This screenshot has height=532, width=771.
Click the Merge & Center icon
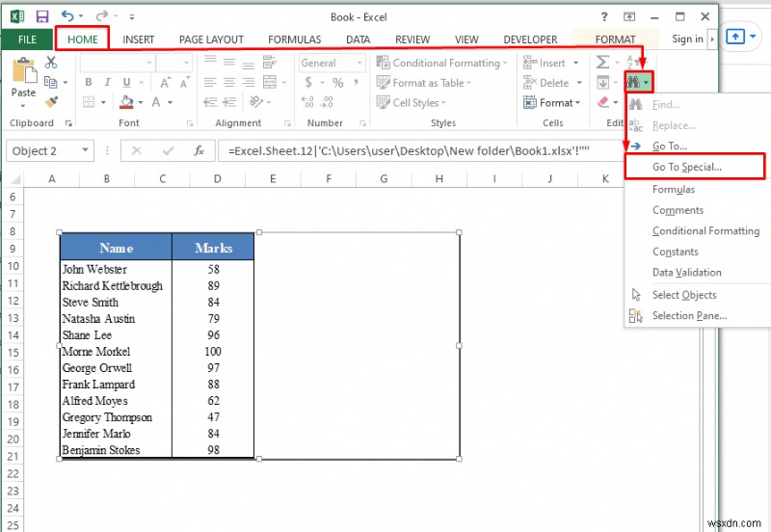[270, 82]
